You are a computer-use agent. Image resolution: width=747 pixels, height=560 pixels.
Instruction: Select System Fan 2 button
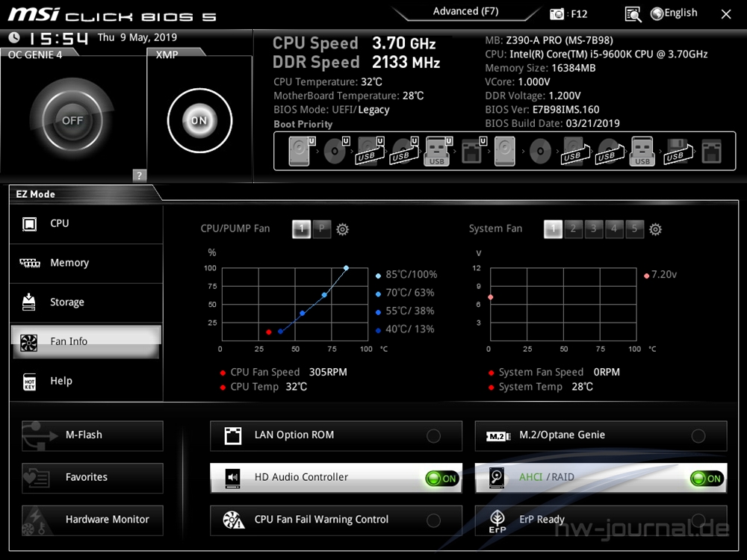[573, 229]
